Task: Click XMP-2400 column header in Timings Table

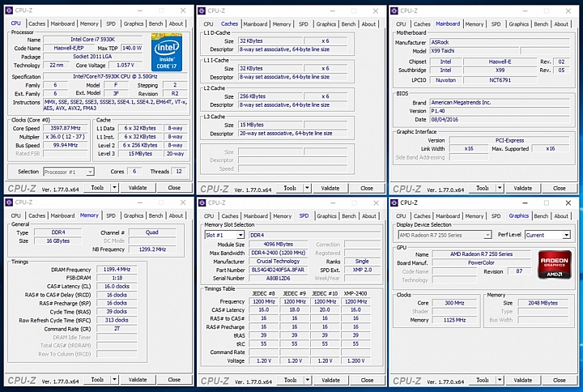Action: [x=355, y=293]
